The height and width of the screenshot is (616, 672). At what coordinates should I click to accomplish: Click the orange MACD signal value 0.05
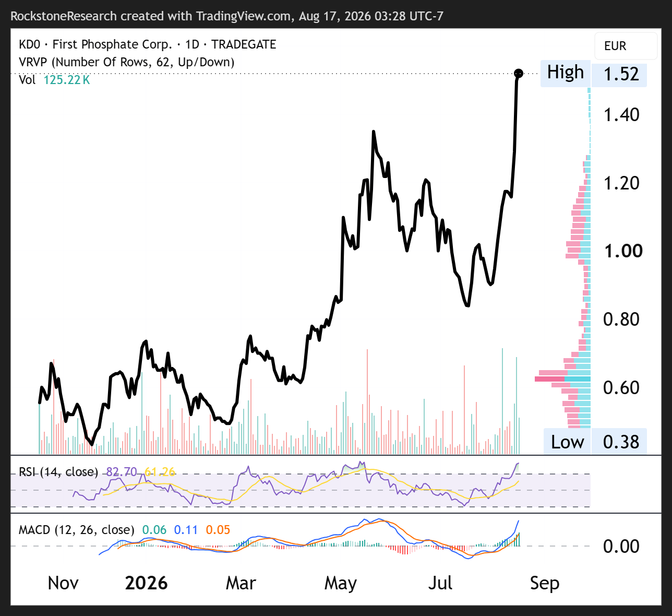tap(218, 530)
